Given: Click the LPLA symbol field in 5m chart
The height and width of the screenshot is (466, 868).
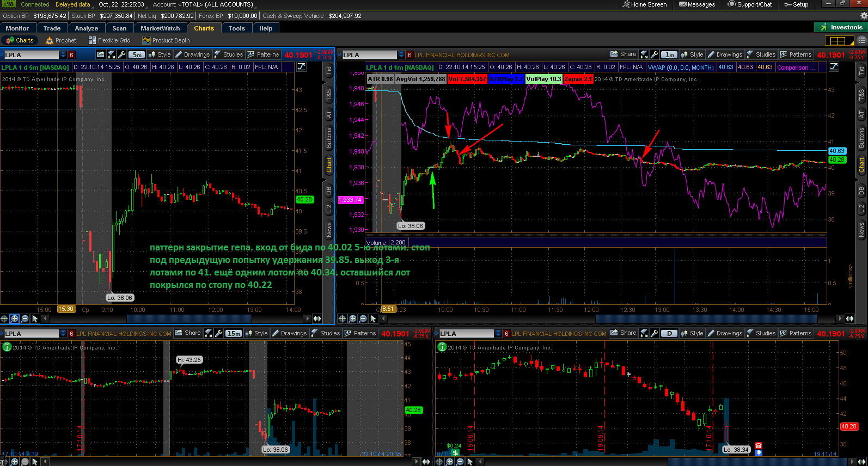Looking at the screenshot, I should click(32, 55).
